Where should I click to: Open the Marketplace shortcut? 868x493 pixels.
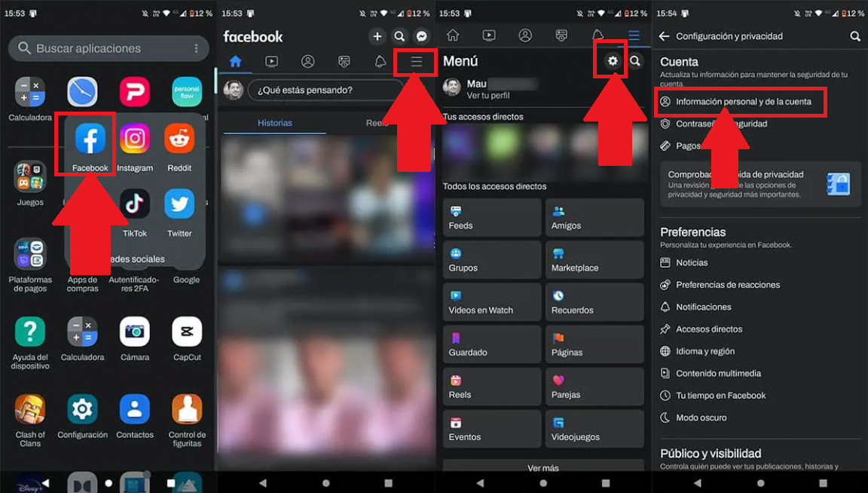tap(594, 259)
